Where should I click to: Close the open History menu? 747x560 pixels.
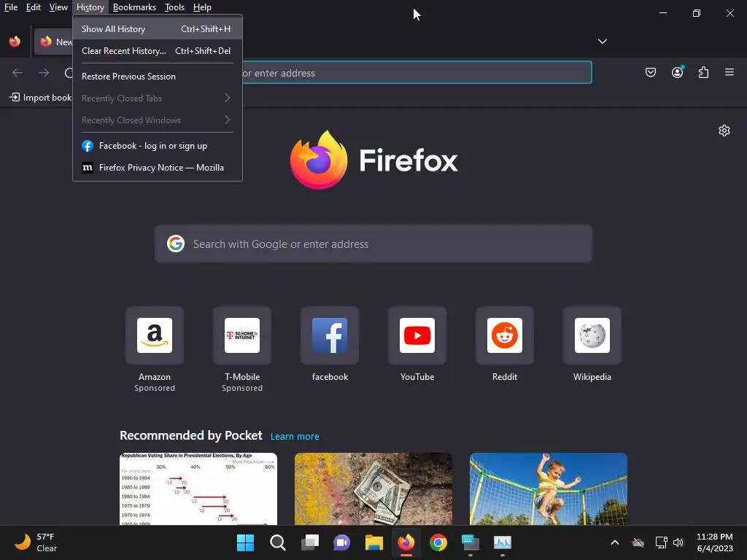click(x=90, y=7)
